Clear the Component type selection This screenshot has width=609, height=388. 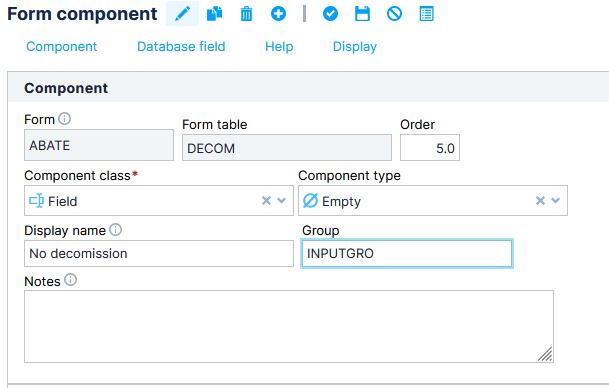540,200
